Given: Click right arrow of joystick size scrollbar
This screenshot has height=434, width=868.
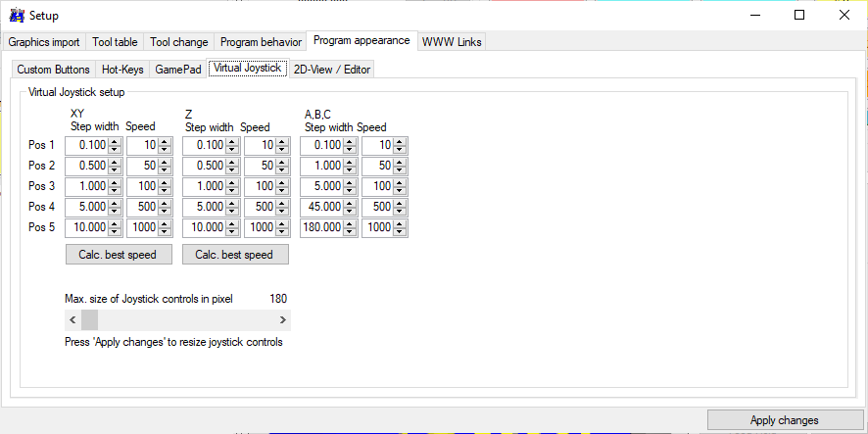Looking at the screenshot, I should [x=282, y=320].
